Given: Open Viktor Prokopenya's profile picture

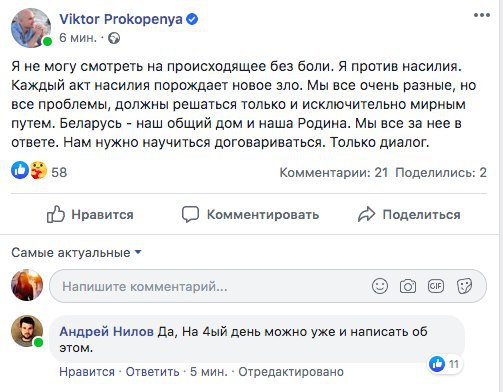Looking at the screenshot, I should 31,28.
